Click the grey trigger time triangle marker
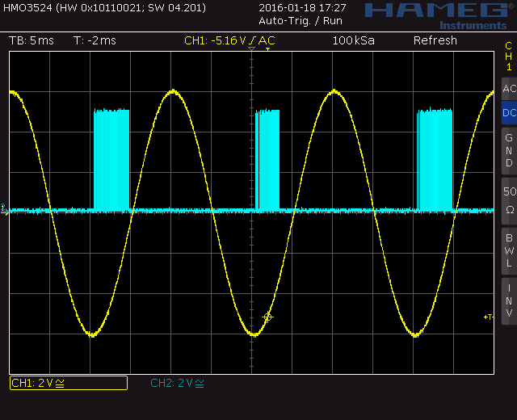The height and width of the screenshot is (420, 517). tap(251, 48)
